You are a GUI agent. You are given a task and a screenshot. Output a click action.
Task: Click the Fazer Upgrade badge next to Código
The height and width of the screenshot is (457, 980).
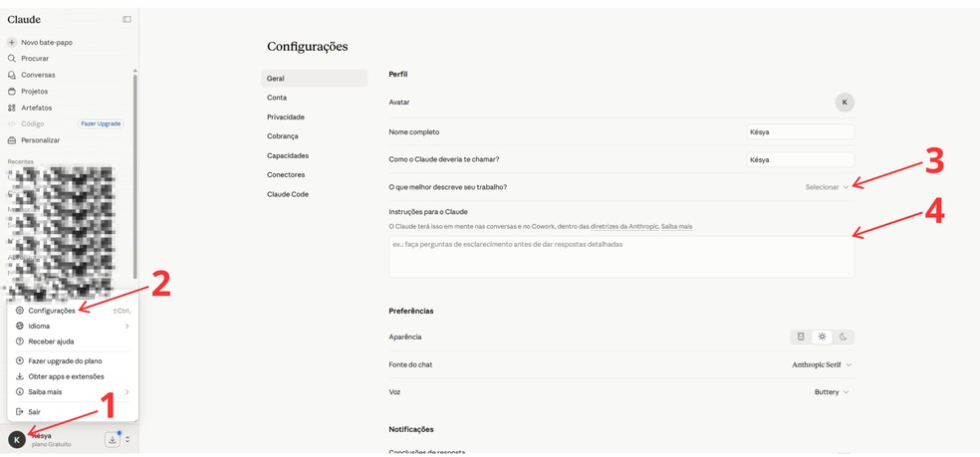click(101, 123)
